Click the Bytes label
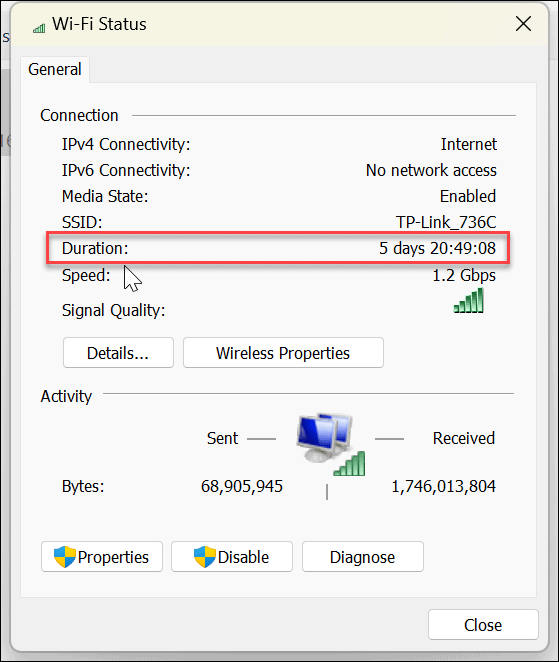This screenshot has height=662, width=559. tap(83, 486)
